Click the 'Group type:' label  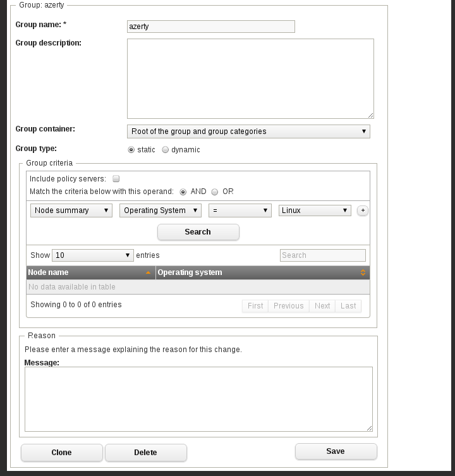pos(36,149)
